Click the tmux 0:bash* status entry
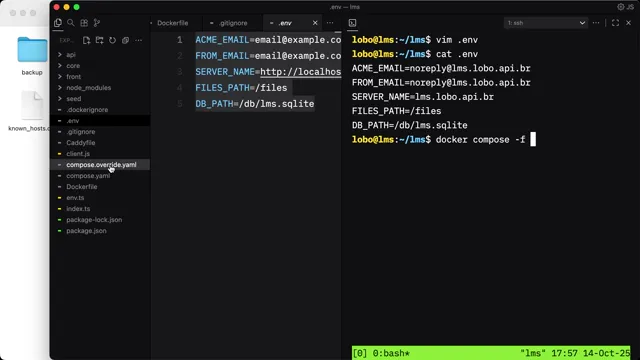 click(390, 353)
